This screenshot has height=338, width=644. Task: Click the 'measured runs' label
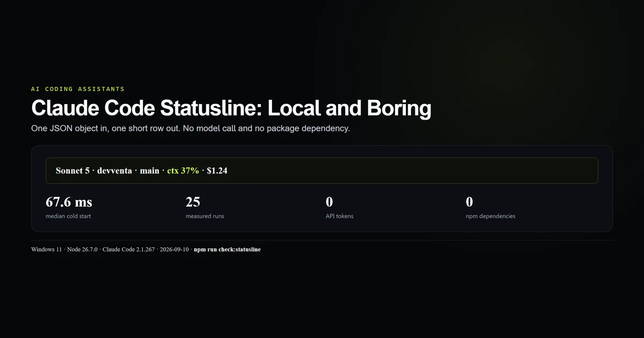(x=205, y=216)
